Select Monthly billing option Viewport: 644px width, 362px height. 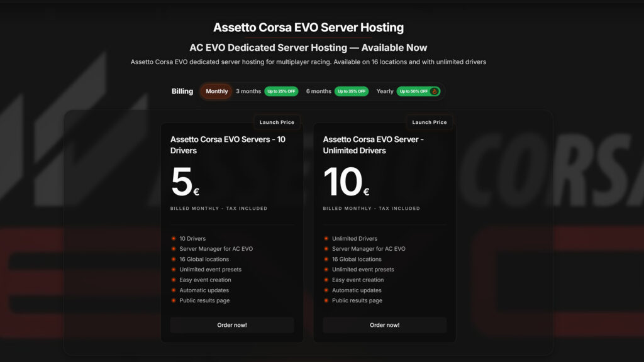pyautogui.click(x=216, y=91)
